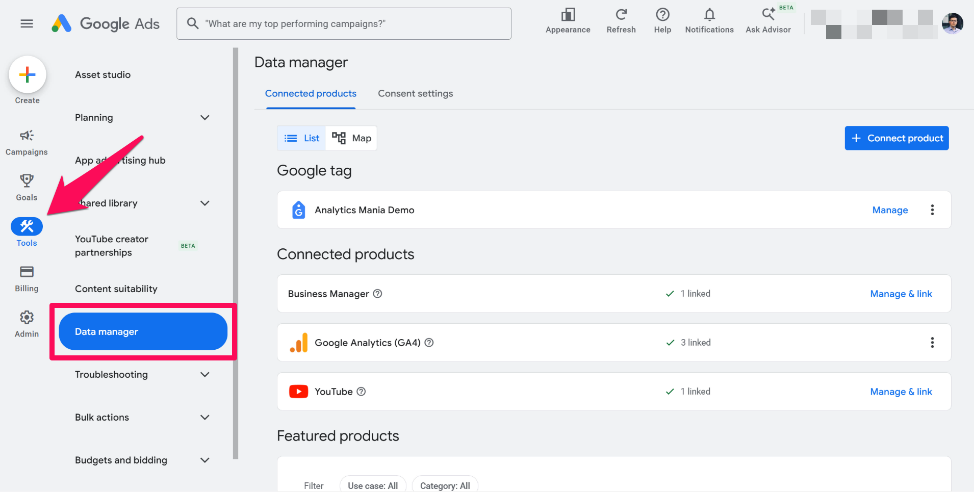This screenshot has height=492, width=974.
Task: Click '1 linked' status for YouTube
Action: tap(695, 391)
